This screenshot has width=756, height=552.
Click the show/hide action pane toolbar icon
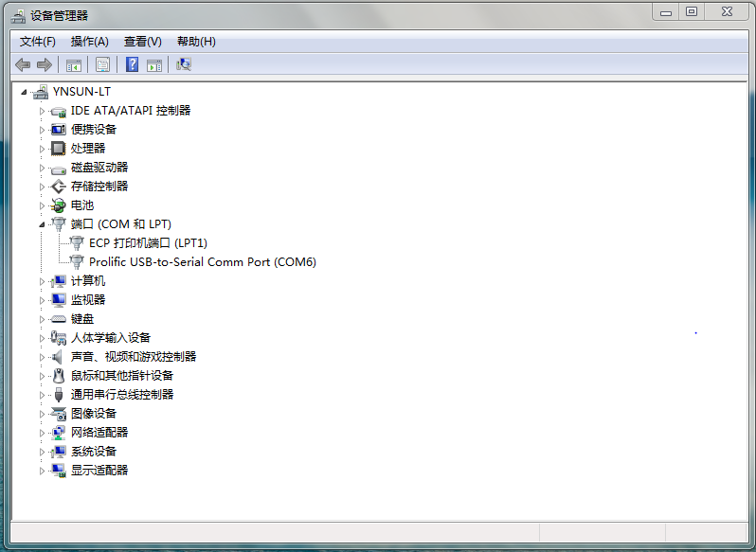pyautogui.click(x=154, y=64)
